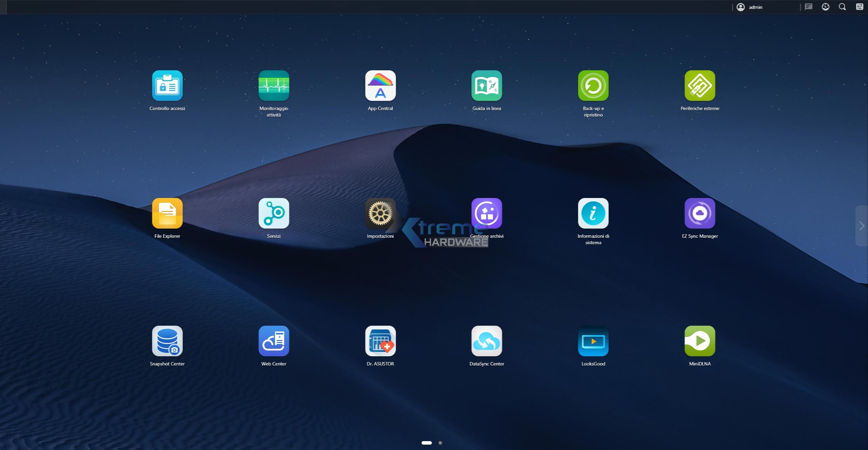Open the notifications message icon in top bar
Viewport: 868px width, 450px height.
809,7
